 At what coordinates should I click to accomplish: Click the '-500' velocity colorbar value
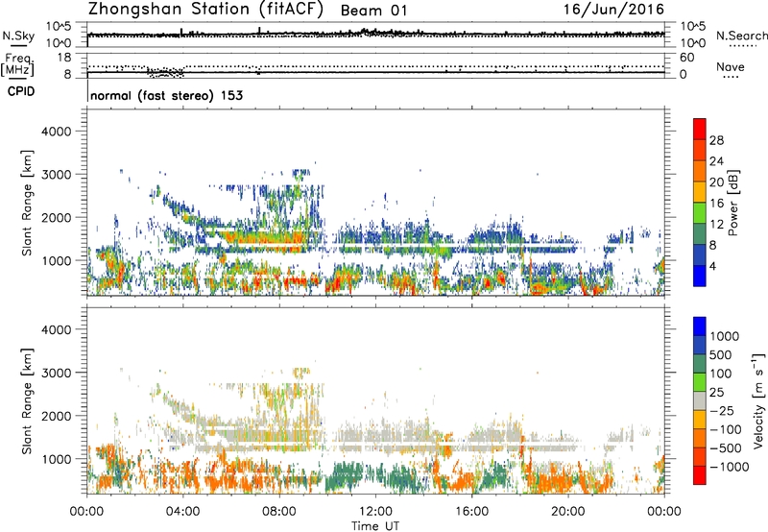point(727,448)
